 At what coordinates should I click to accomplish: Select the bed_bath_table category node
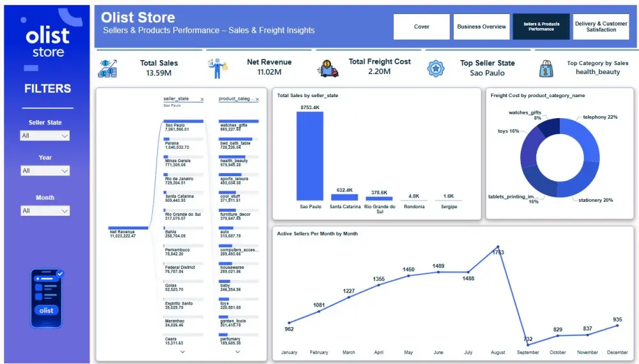(239, 143)
